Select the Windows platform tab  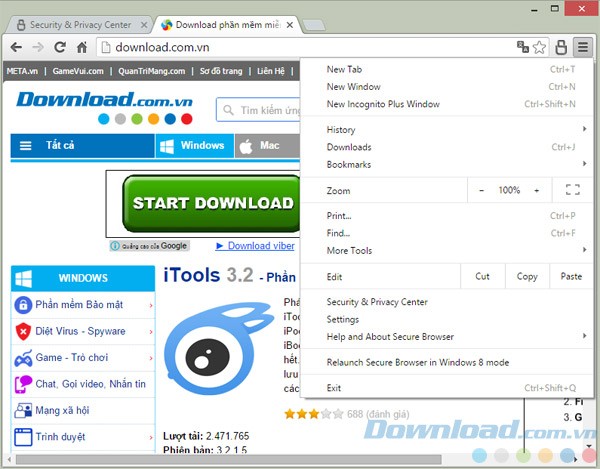click(195, 146)
